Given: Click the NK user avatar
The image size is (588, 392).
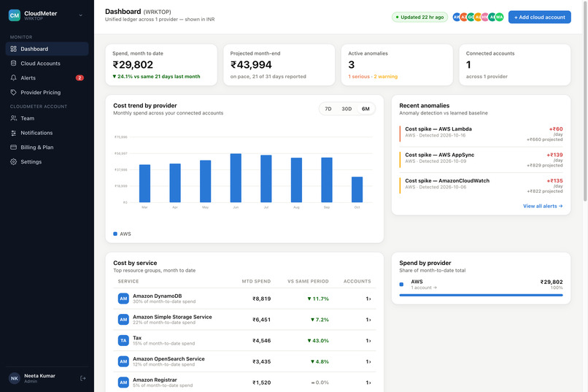Looking at the screenshot, I should click(x=15, y=378).
